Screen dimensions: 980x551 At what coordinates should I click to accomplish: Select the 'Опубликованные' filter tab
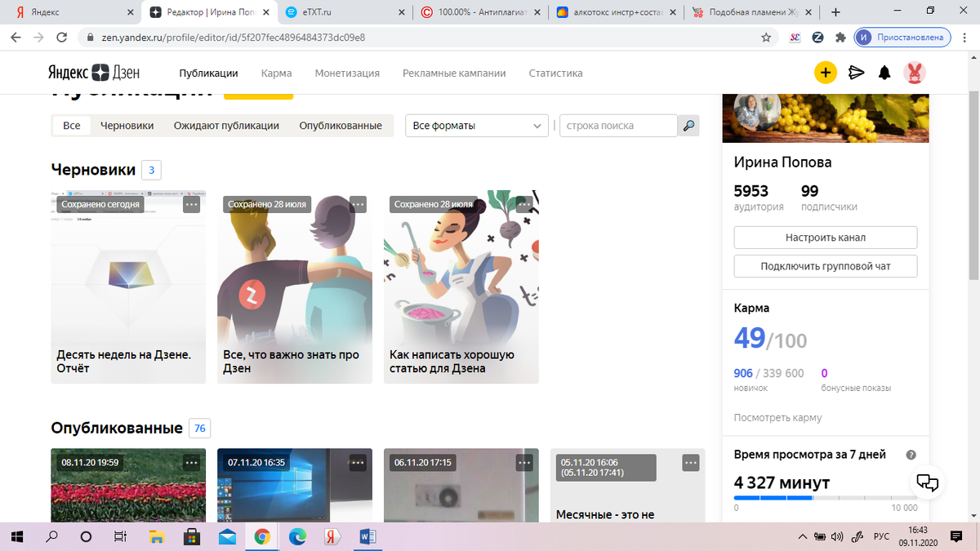point(341,126)
